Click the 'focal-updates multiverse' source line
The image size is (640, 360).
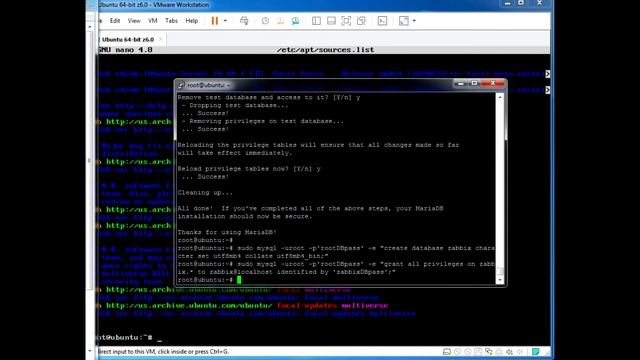[243, 306]
